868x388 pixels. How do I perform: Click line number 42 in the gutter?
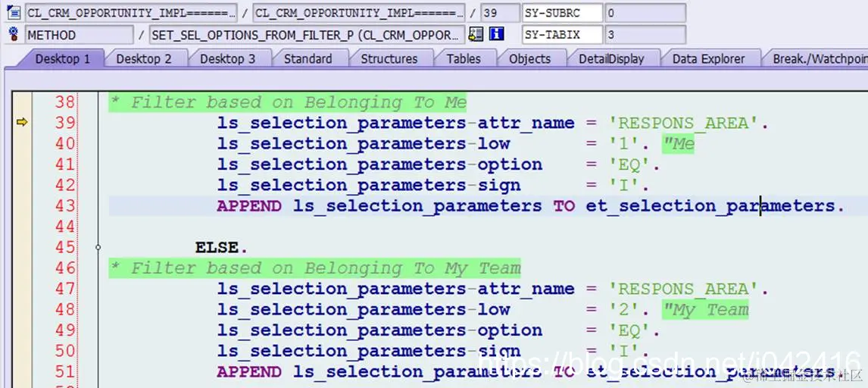tap(65, 185)
